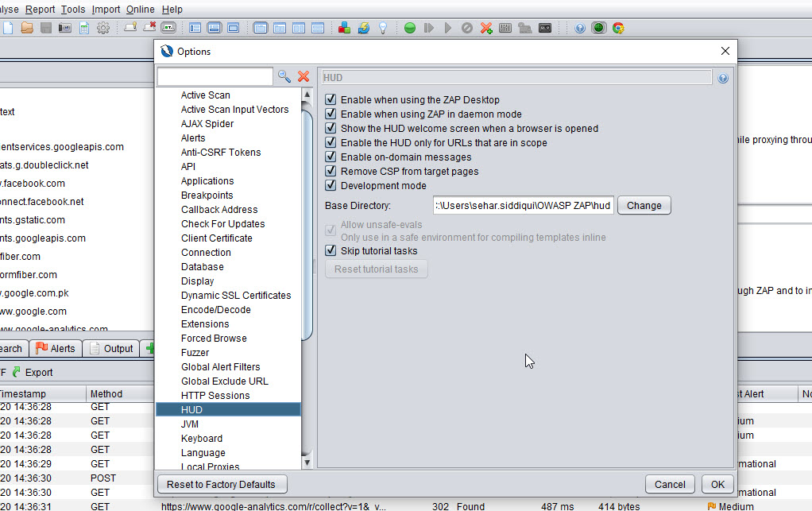Switch to the Output tab
Viewport: 812px width, 511px height.
click(116, 348)
